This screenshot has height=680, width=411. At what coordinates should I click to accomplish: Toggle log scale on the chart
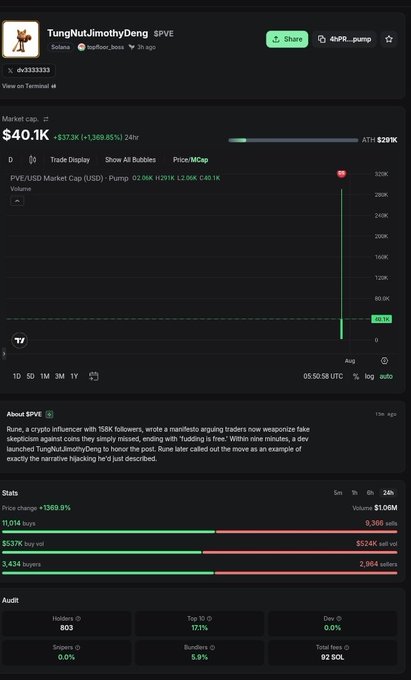point(369,376)
